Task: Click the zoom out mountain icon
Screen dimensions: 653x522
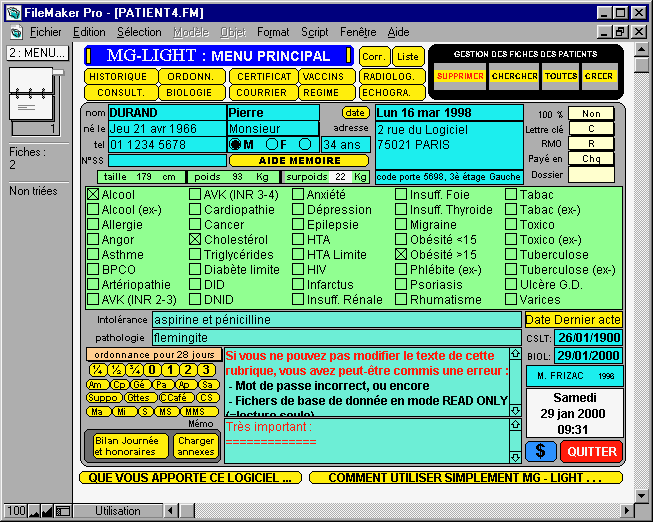Action: click(x=34, y=511)
